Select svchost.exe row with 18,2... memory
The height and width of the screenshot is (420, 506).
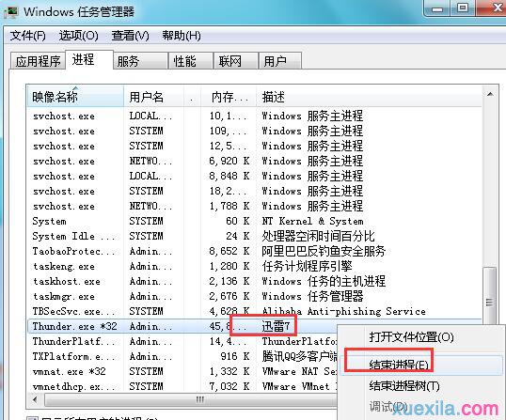pyautogui.click(x=255, y=191)
